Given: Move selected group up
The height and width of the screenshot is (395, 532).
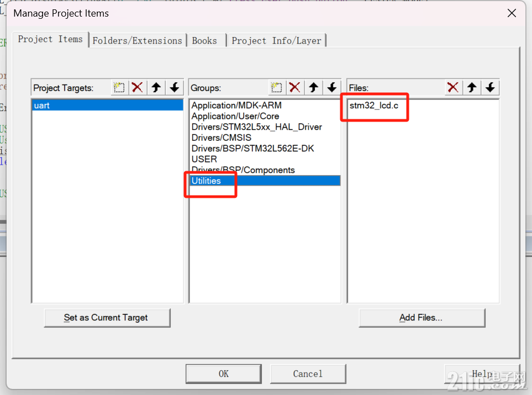Looking at the screenshot, I should click(x=313, y=87).
